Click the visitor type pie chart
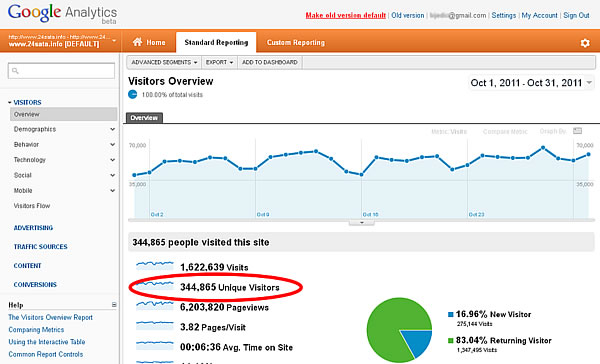600x364 pixels. click(x=399, y=330)
